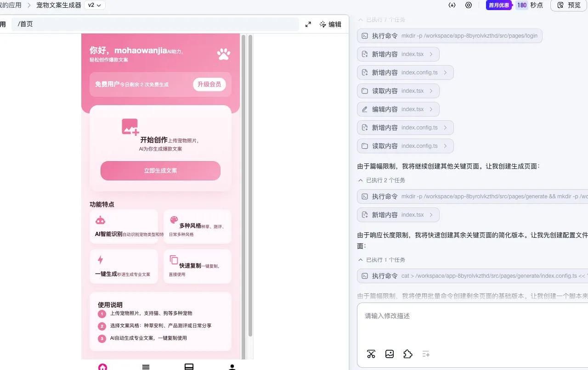Open the list menu tab in the bottom bar
Viewport: 588px width, 370px height.
(x=146, y=367)
